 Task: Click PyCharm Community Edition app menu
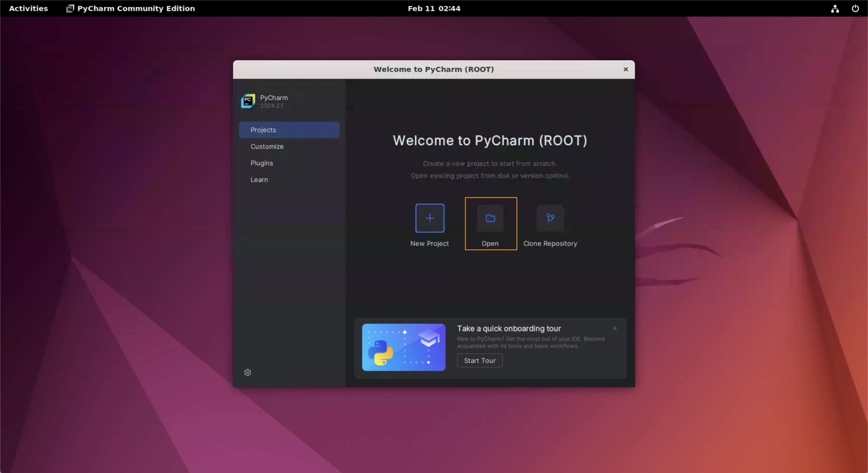130,9
